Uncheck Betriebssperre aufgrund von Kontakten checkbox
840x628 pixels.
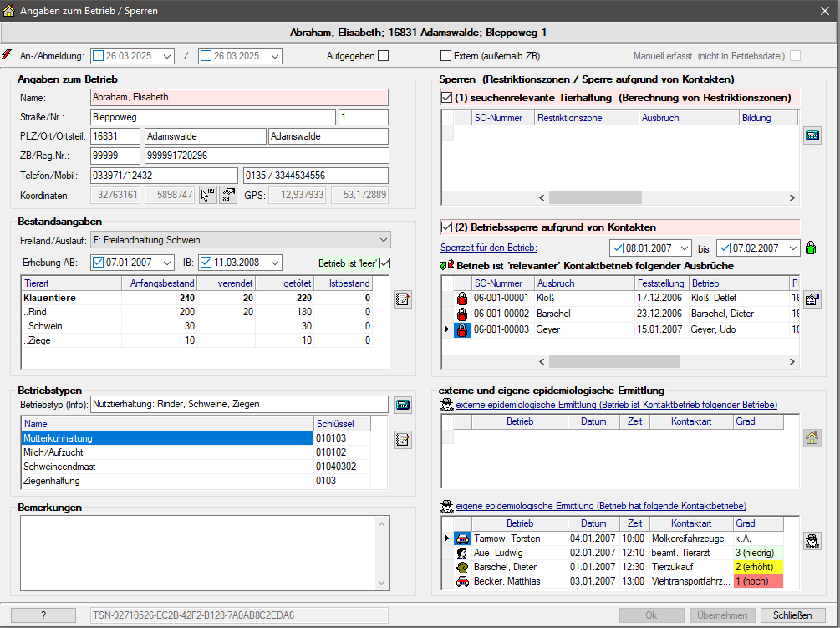click(447, 227)
